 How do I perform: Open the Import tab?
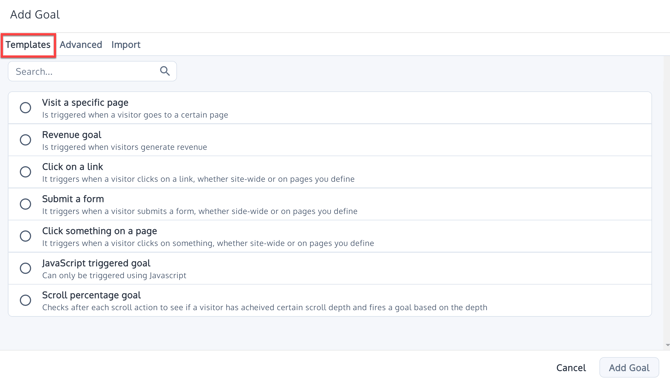pyautogui.click(x=126, y=45)
